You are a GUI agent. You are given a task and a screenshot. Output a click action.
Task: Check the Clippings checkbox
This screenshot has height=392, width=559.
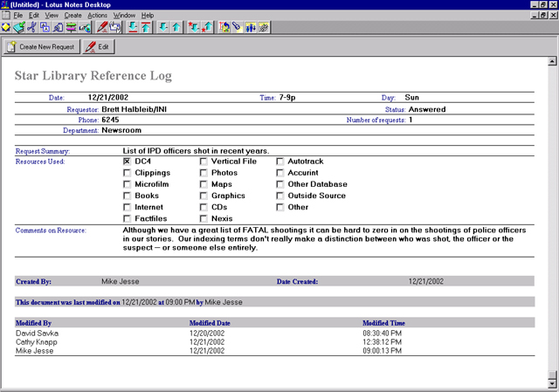(127, 173)
